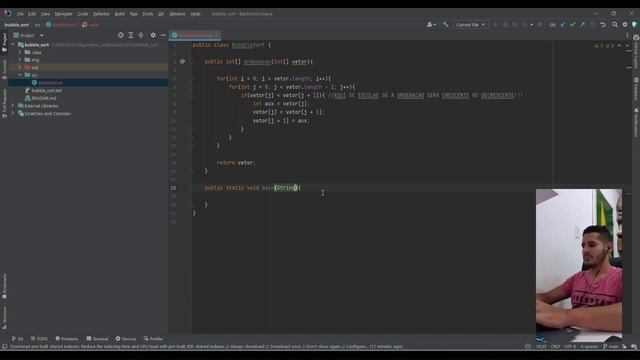Expand the .idea folder

click(x=20, y=52)
